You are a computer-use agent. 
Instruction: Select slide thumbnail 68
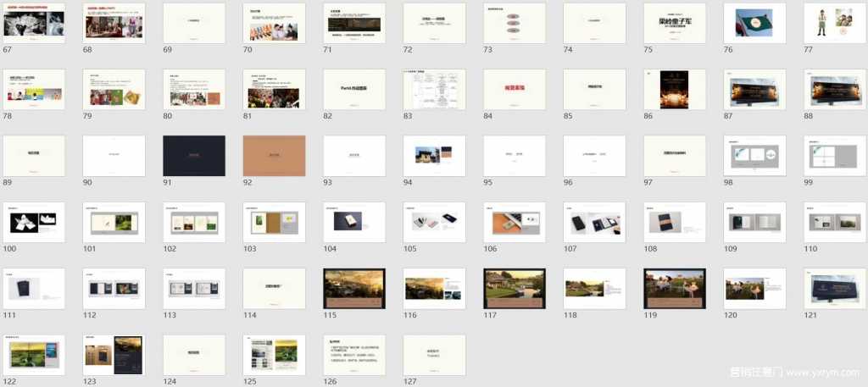pos(114,23)
